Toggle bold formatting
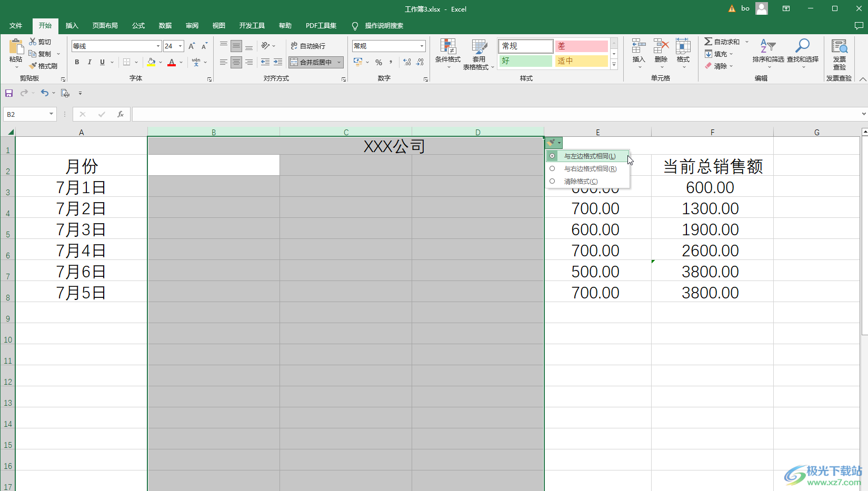Viewport: 868px width, 491px height. 77,62
